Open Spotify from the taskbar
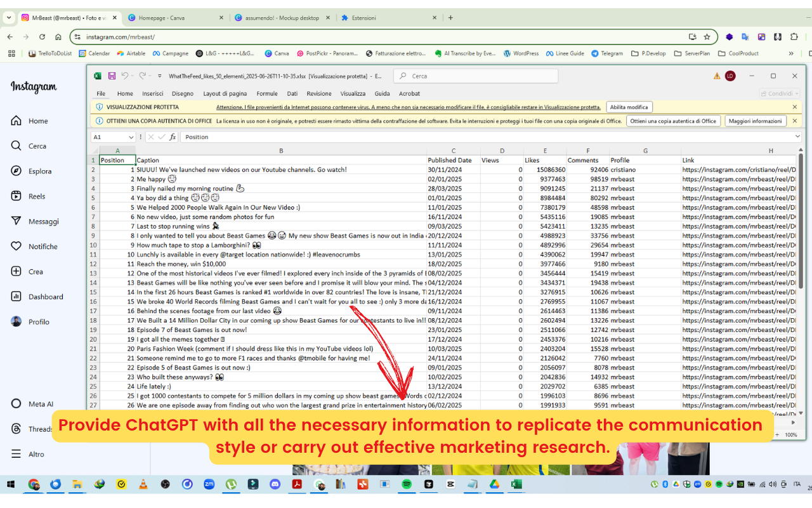Screen dimensions: 812x508 point(407,485)
